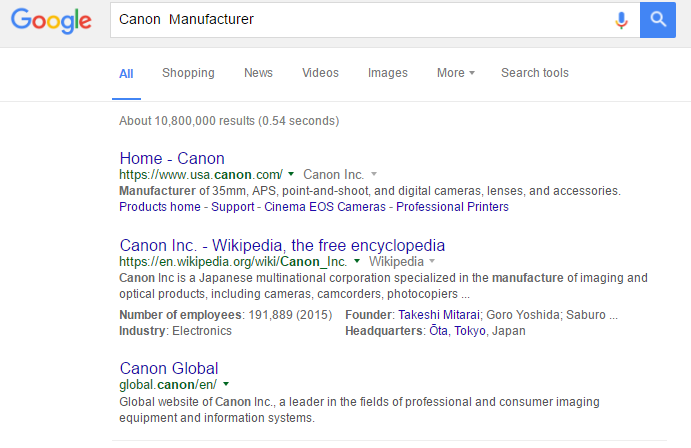
Task: Open the Cinema EOS Cameras sitelink
Action: click(324, 207)
